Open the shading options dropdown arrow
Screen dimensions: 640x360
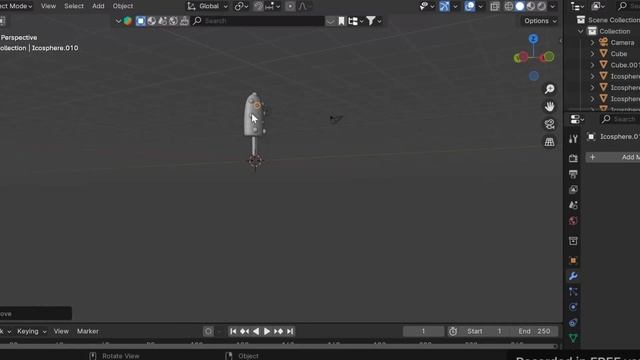click(553, 6)
